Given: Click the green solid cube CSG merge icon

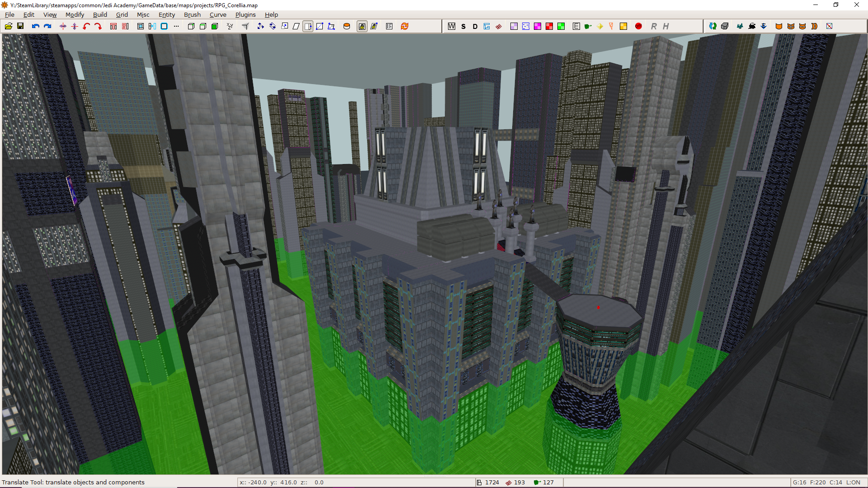Looking at the screenshot, I should click(215, 26).
